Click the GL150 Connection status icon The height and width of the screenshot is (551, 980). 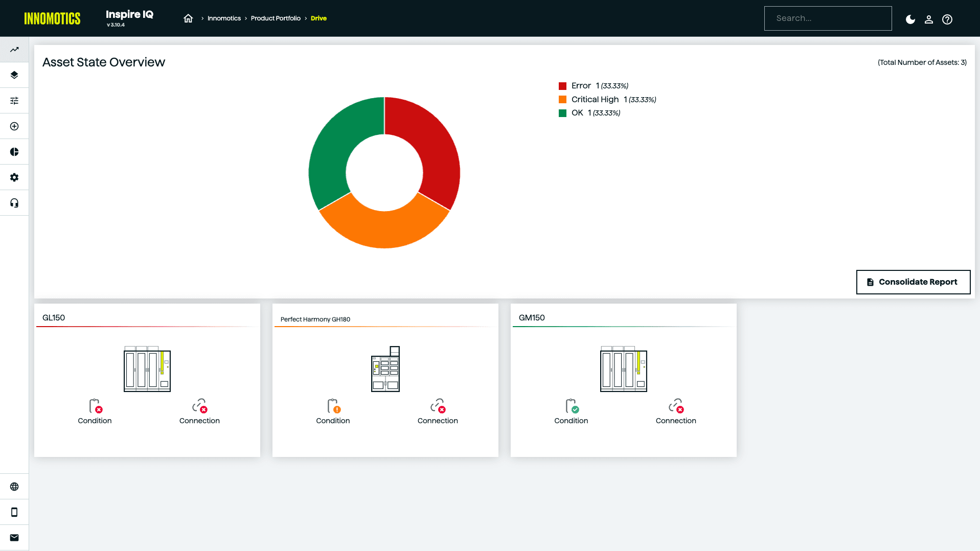point(200,406)
